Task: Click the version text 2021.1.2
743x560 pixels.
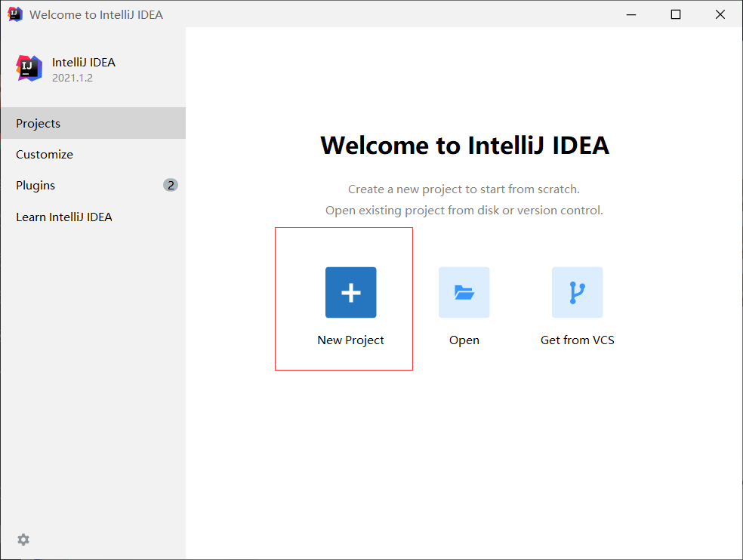Action: [72, 78]
